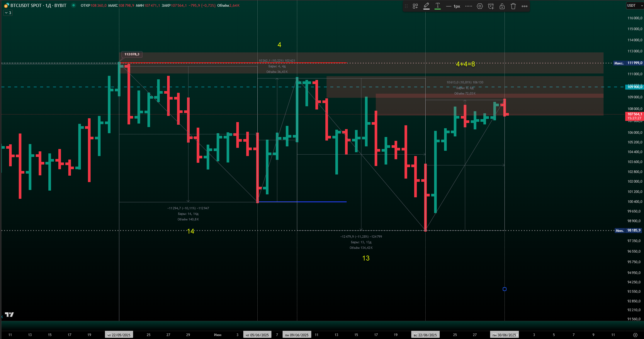Click the 'Бары: 13, 13д' measurement label
Image resolution: width=644 pixels, height=339 pixels.
pyautogui.click(x=361, y=242)
